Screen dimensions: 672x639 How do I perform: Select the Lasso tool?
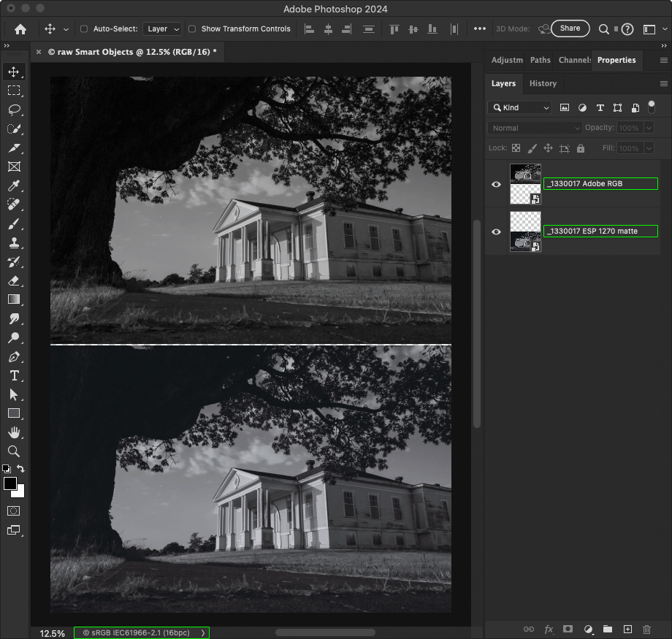point(14,110)
